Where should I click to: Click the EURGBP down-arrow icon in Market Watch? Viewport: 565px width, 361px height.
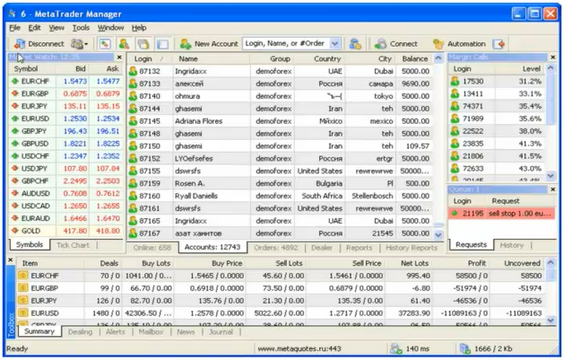coord(15,94)
